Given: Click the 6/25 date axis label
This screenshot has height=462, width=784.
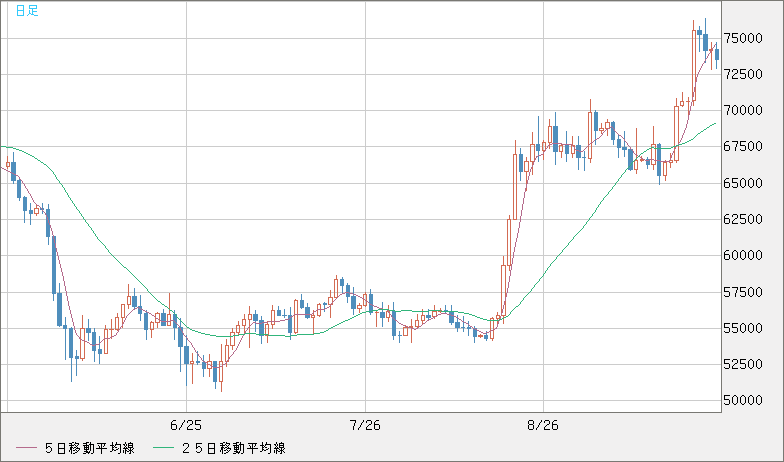Looking at the screenshot, I should tap(186, 426).
